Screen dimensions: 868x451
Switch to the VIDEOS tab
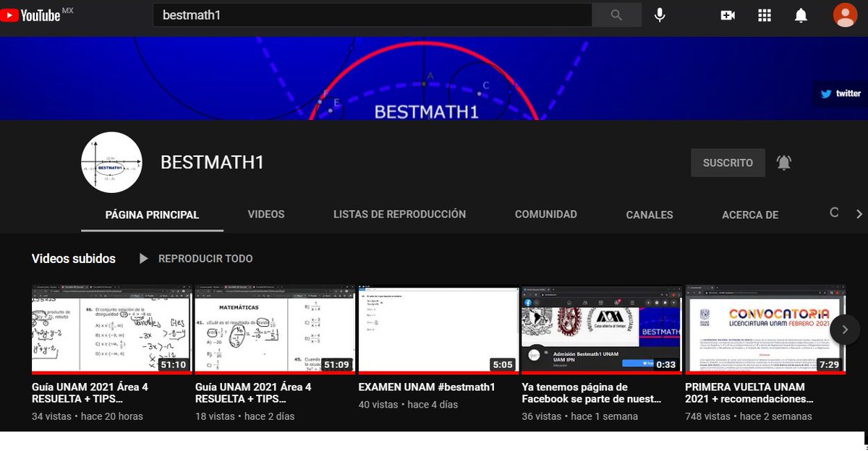pyautogui.click(x=266, y=215)
